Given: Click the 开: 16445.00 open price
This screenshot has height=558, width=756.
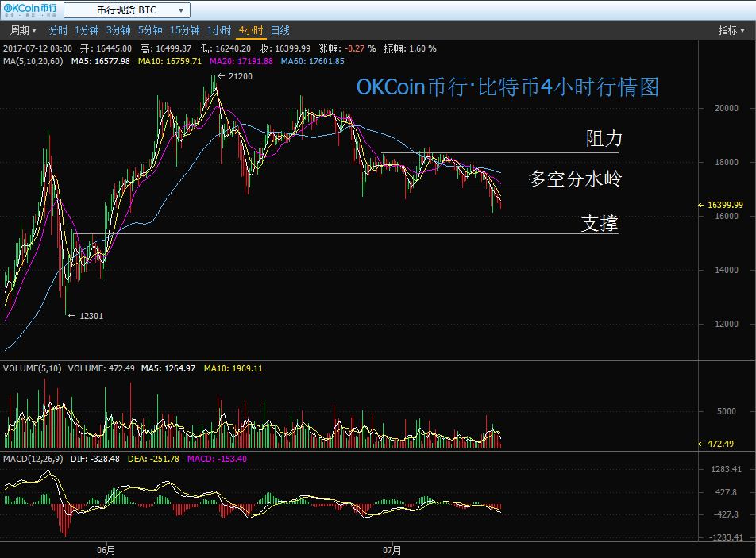Looking at the screenshot, I should [106, 48].
